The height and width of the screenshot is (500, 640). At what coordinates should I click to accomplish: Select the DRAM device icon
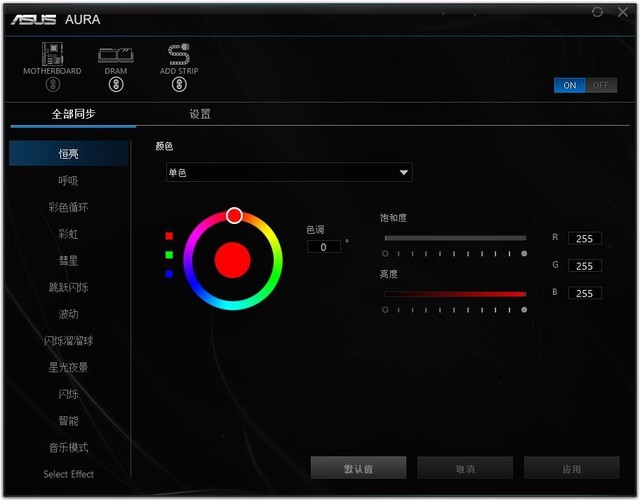tap(115, 54)
